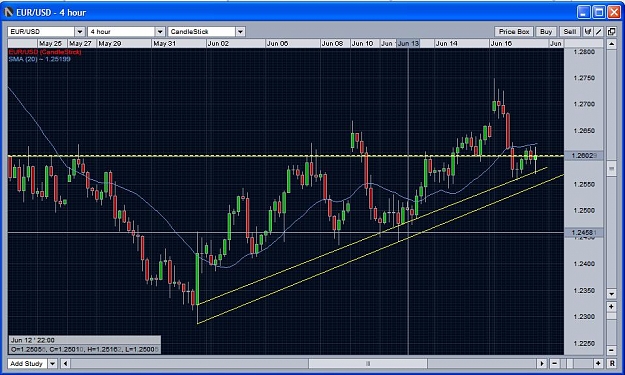Viewport: 625px width, 375px height.
Task: Click the Jun 02 date label
Action: [218, 43]
